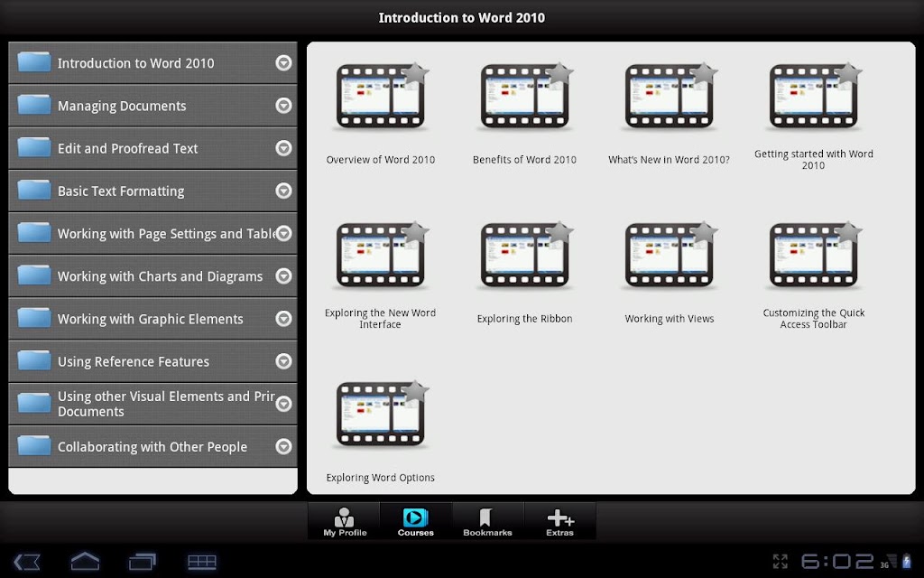The image size is (924, 578).
Task: Select Managing Documents course label
Action: tap(122, 107)
